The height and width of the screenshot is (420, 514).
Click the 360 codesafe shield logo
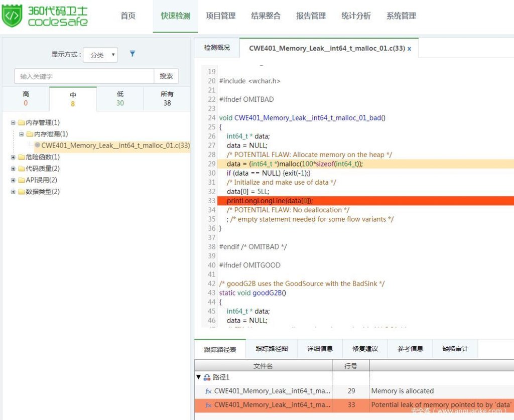coord(12,16)
